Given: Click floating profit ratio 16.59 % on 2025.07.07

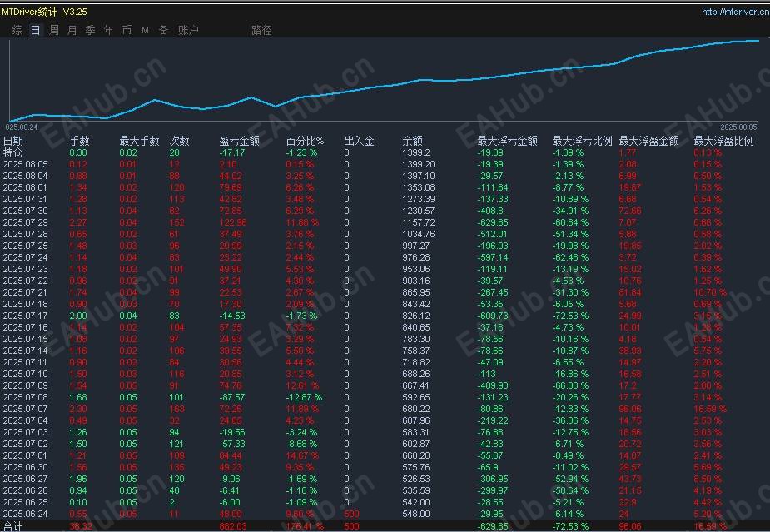Looking at the screenshot, I should pos(710,409).
